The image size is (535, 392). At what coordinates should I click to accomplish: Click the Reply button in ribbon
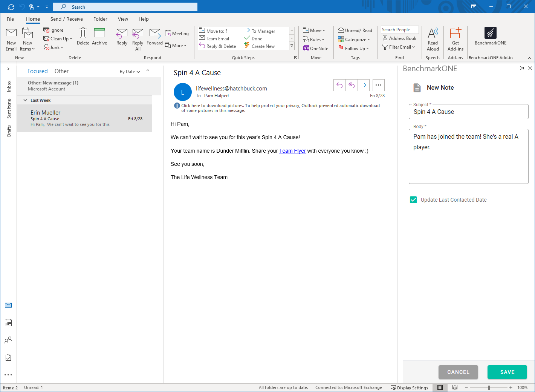point(122,37)
